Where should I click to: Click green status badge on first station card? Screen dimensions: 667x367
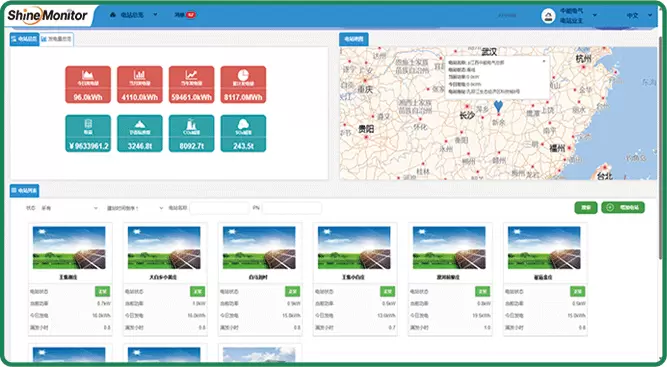(x=103, y=291)
